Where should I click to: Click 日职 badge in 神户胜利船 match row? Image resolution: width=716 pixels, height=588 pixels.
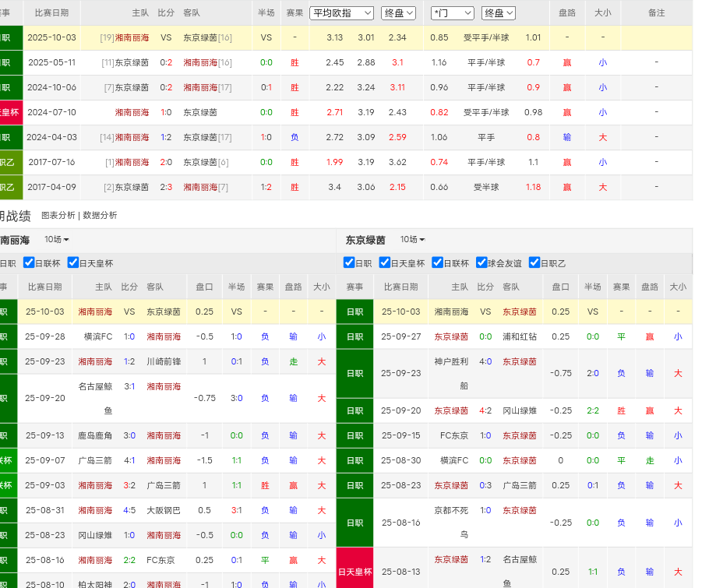point(354,373)
